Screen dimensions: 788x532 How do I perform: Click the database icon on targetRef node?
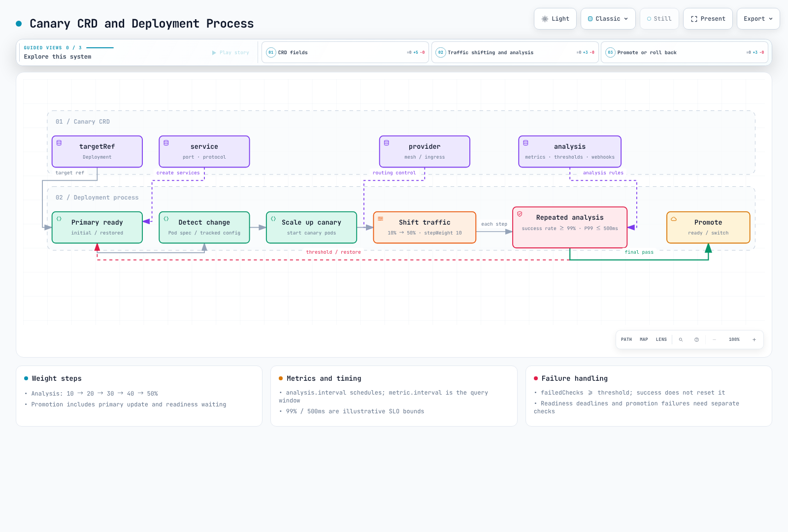[59, 143]
